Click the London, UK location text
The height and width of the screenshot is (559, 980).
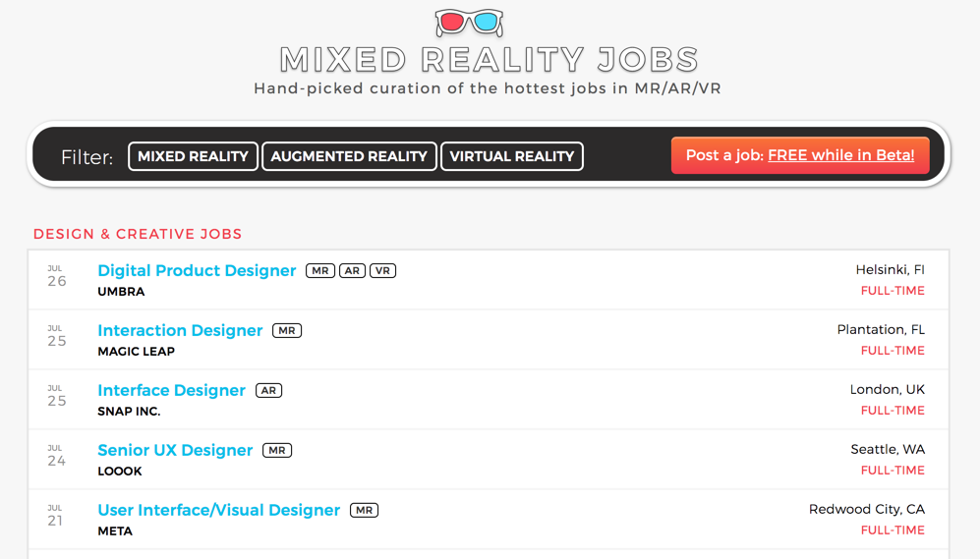887,390
